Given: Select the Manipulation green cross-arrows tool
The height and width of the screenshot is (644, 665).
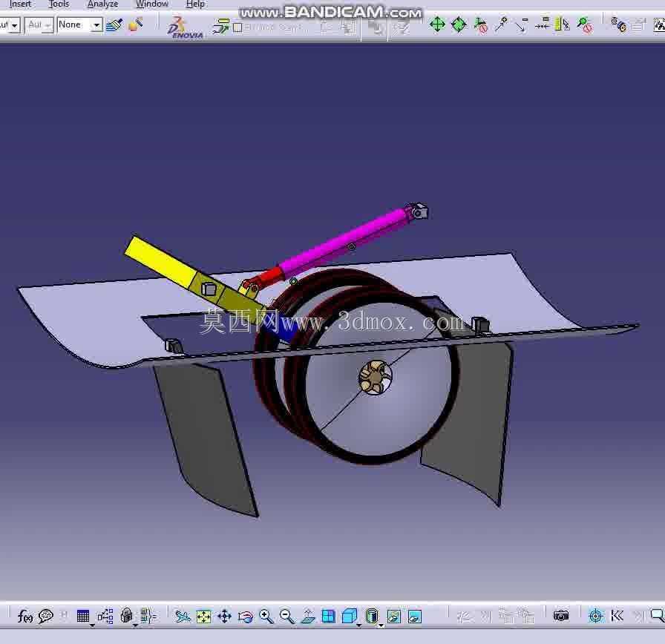Looking at the screenshot, I should (x=437, y=24).
